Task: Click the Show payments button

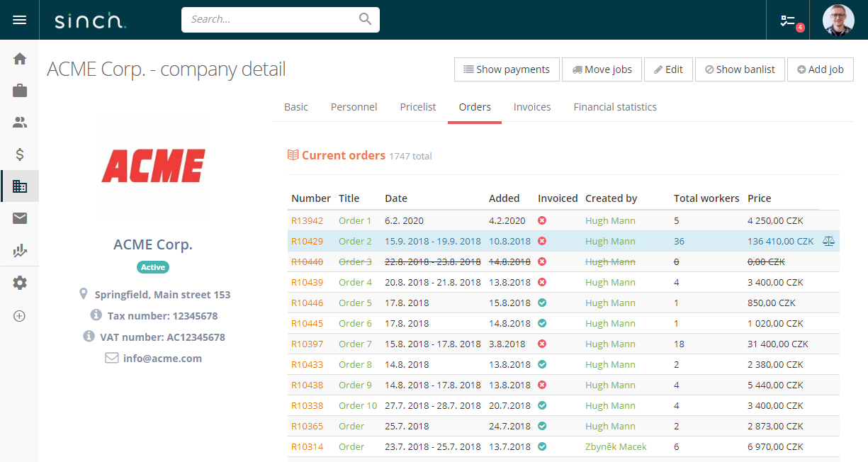Action: click(x=507, y=69)
